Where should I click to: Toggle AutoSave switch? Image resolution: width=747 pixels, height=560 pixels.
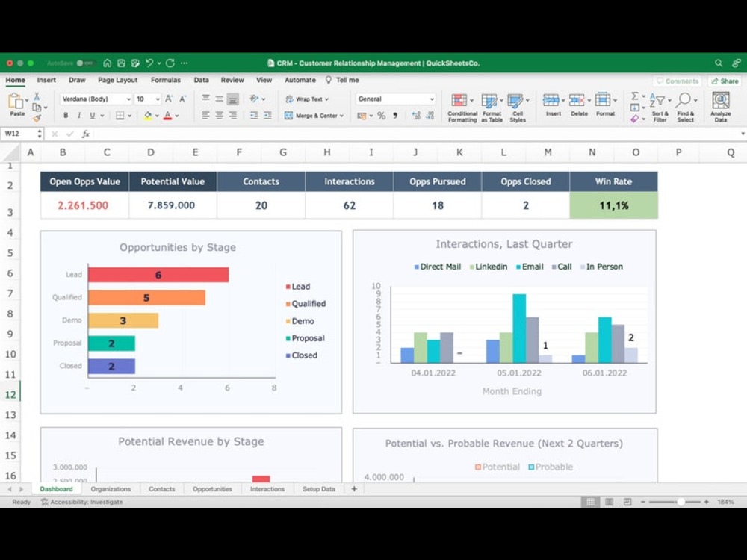pyautogui.click(x=85, y=63)
